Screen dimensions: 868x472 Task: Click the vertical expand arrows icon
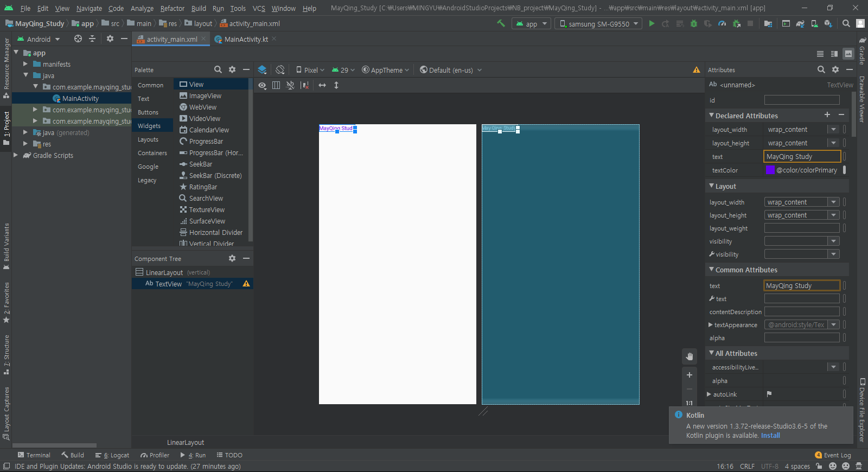(x=336, y=85)
